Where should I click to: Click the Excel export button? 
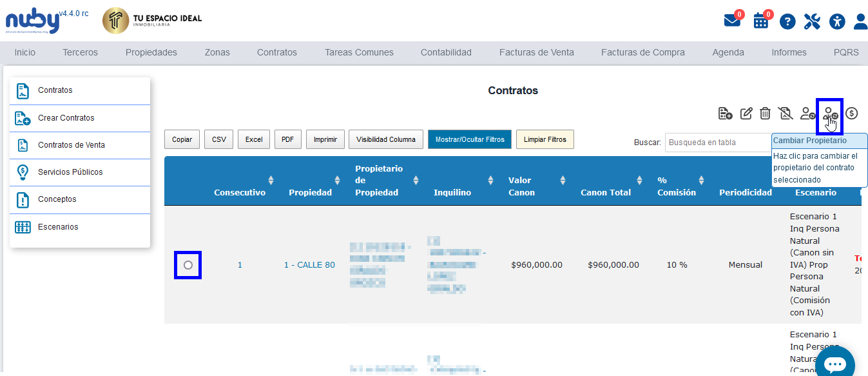tap(254, 139)
